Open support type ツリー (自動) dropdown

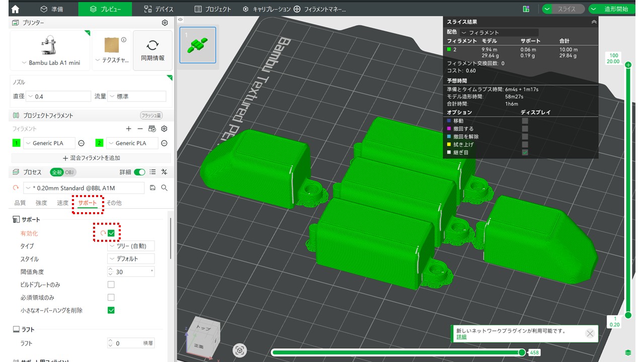pos(131,246)
